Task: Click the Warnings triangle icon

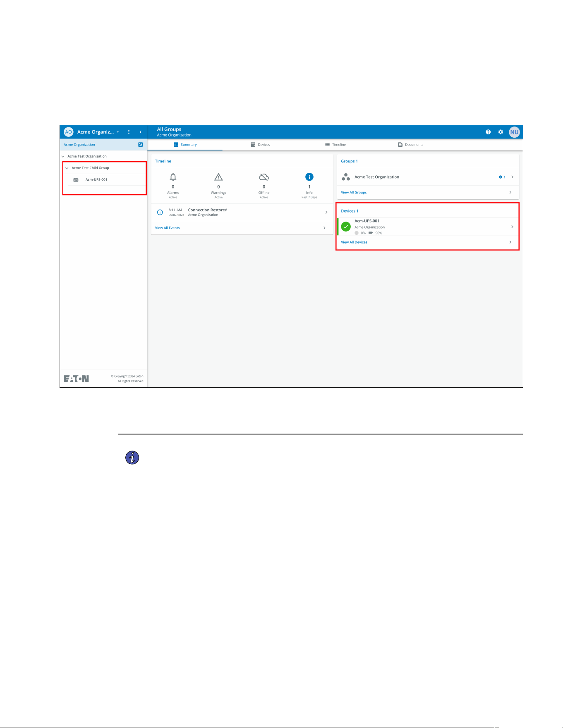Action: pyautogui.click(x=218, y=177)
